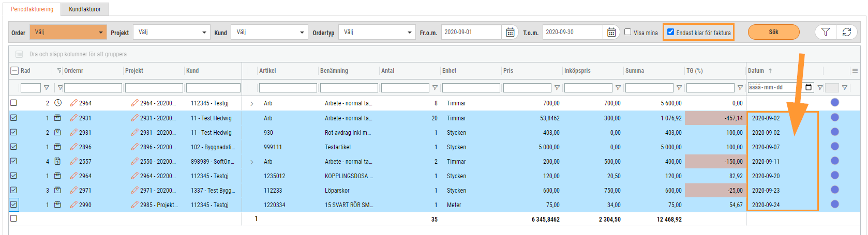Click the status dot on row dated 2020-09-24
This screenshot has width=868, height=235.
pos(834,204)
